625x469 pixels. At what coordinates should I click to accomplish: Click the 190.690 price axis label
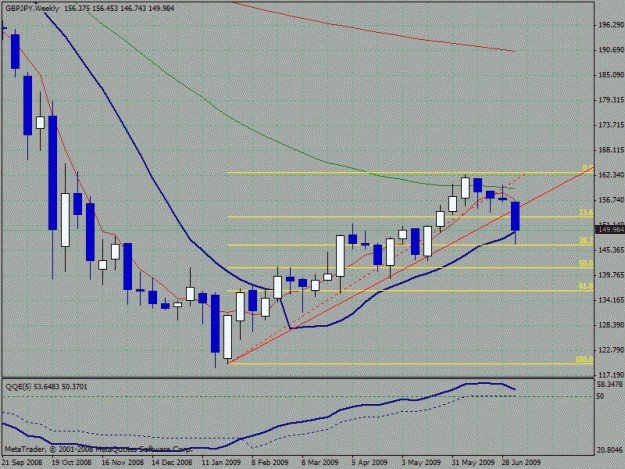[x=611, y=50]
